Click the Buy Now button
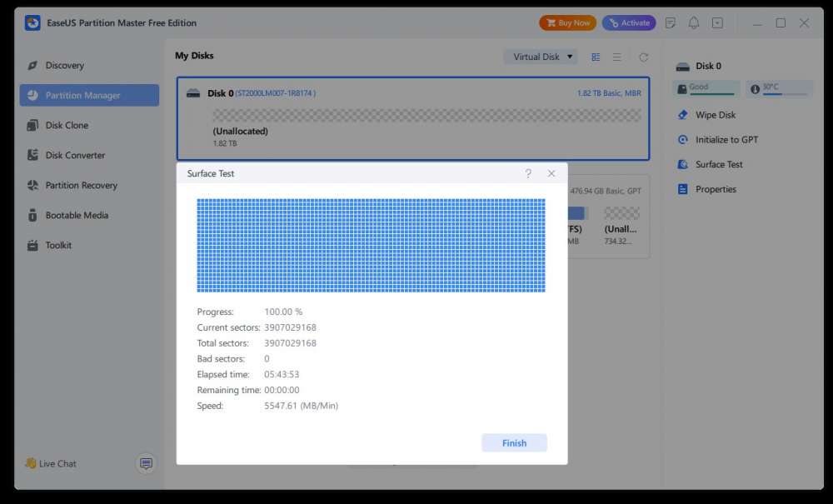The width and height of the screenshot is (833, 504). (567, 22)
